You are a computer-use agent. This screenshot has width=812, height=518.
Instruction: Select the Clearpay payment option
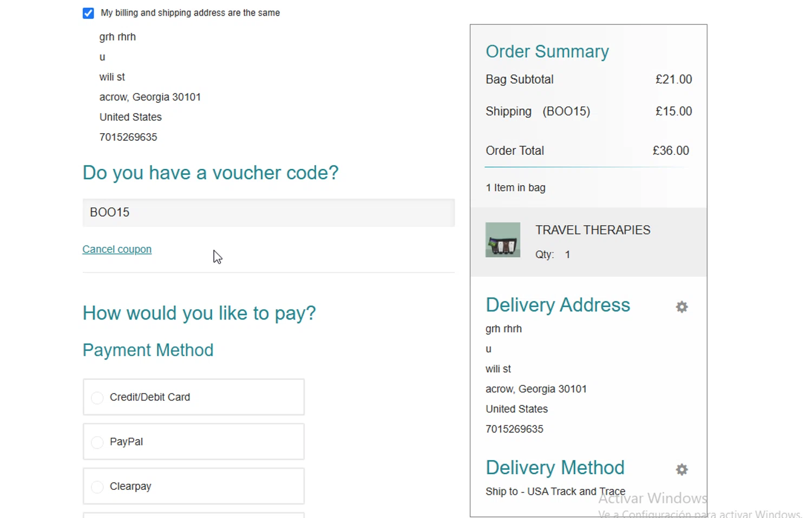pos(97,487)
